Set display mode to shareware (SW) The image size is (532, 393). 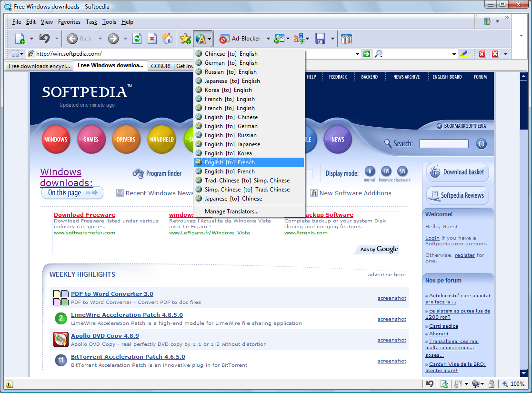[x=402, y=171]
